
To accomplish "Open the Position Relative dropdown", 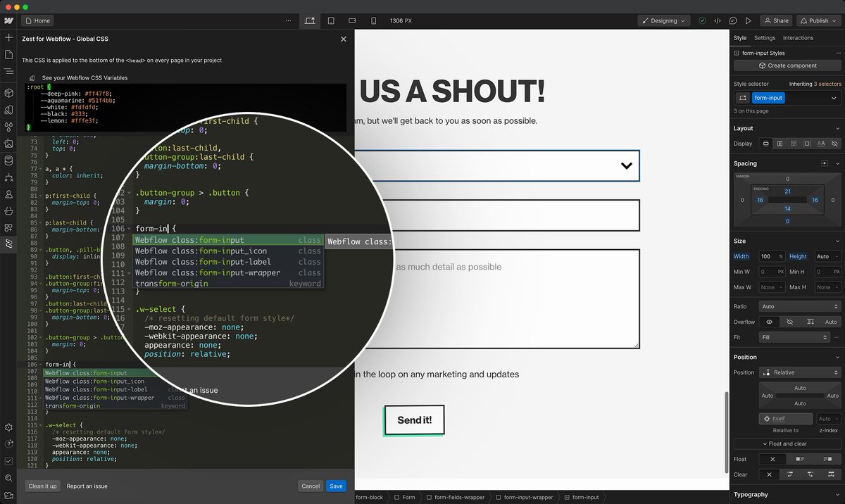I will (800, 372).
